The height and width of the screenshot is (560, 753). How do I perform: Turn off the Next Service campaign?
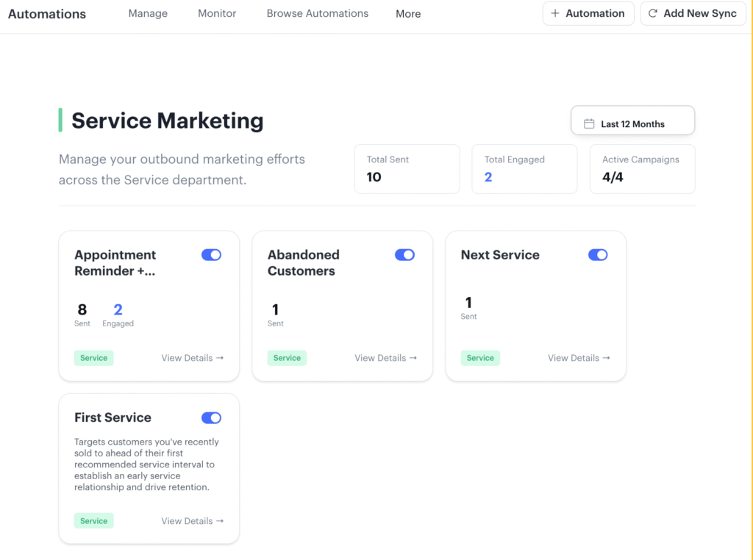pyautogui.click(x=598, y=255)
